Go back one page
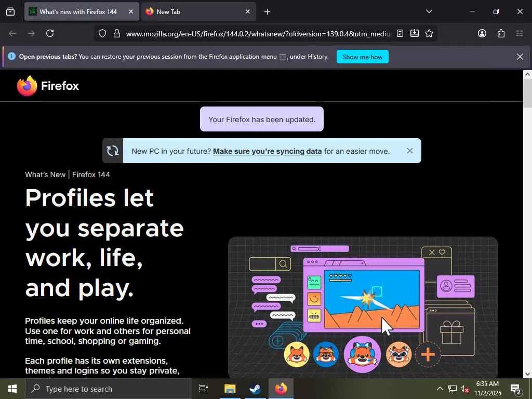This screenshot has width=532, height=399. click(x=12, y=33)
